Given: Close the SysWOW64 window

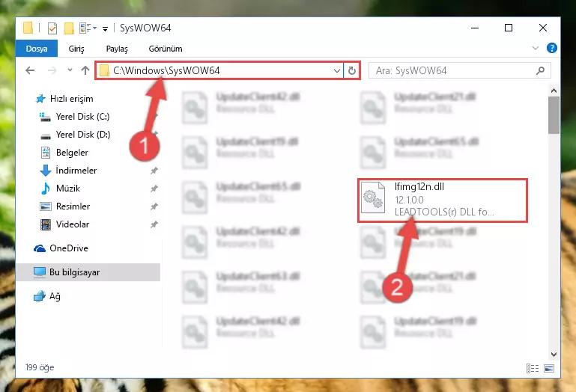Looking at the screenshot, I should (x=543, y=28).
